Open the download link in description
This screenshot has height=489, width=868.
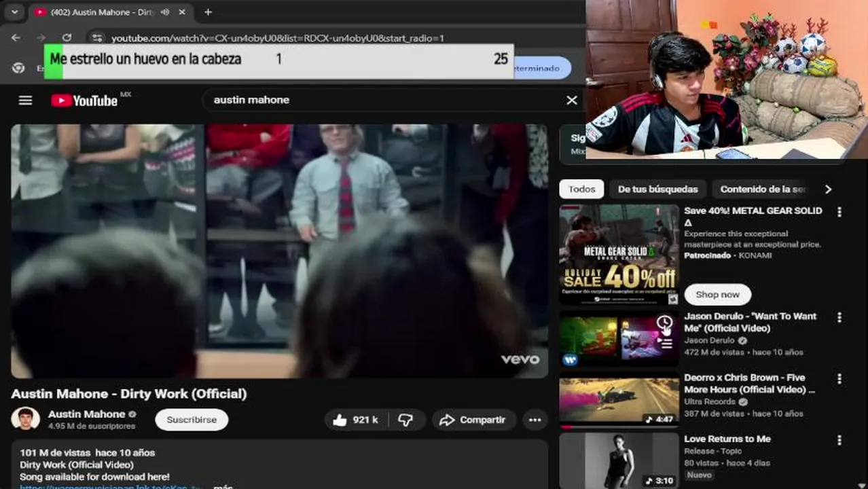coord(111,486)
